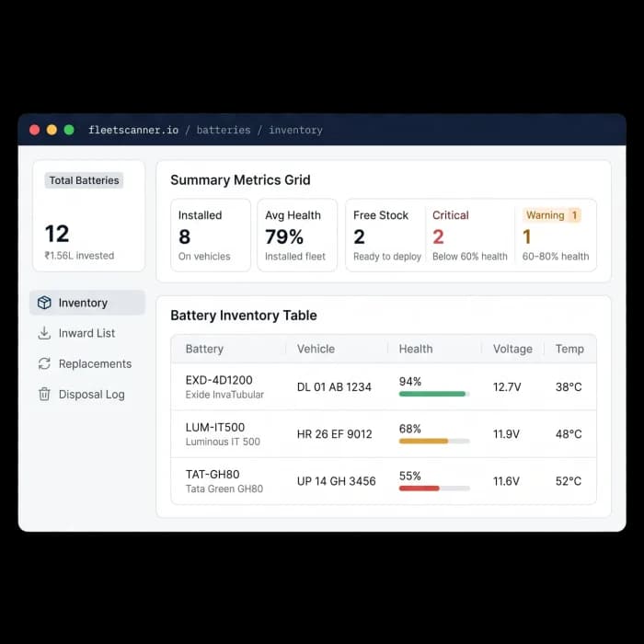The image size is (644, 644).
Task: Click the Health column header
Action: tap(416, 349)
